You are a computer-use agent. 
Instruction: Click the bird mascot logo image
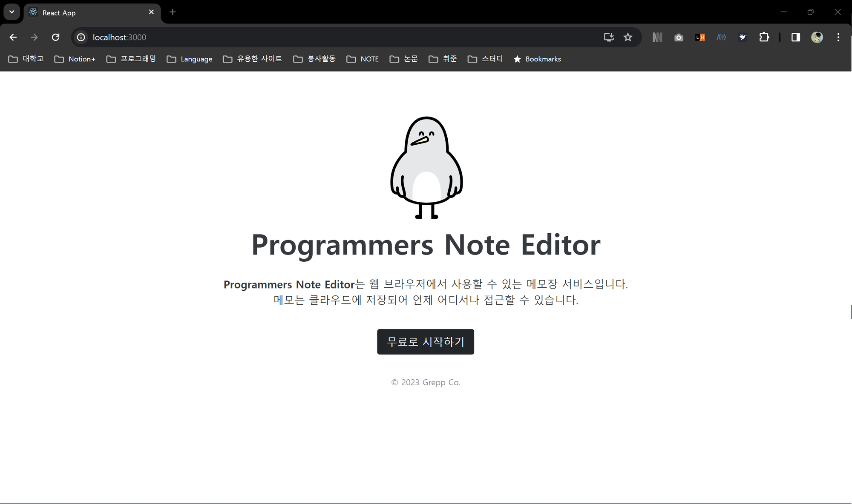(426, 168)
